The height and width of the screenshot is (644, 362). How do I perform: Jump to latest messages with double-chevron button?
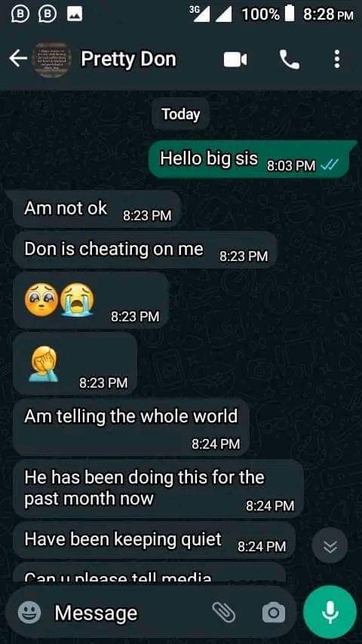click(330, 546)
